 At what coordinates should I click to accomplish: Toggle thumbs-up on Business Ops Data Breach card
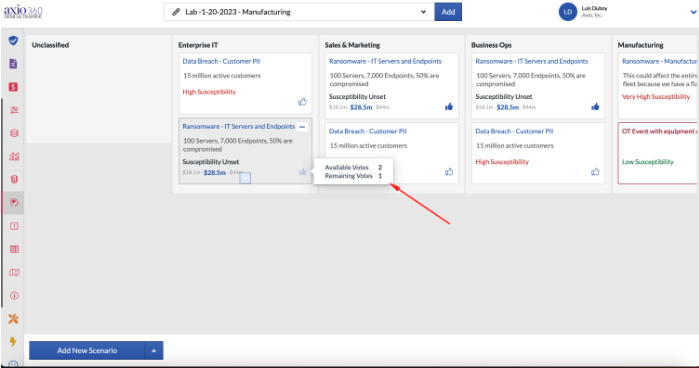[x=595, y=172]
